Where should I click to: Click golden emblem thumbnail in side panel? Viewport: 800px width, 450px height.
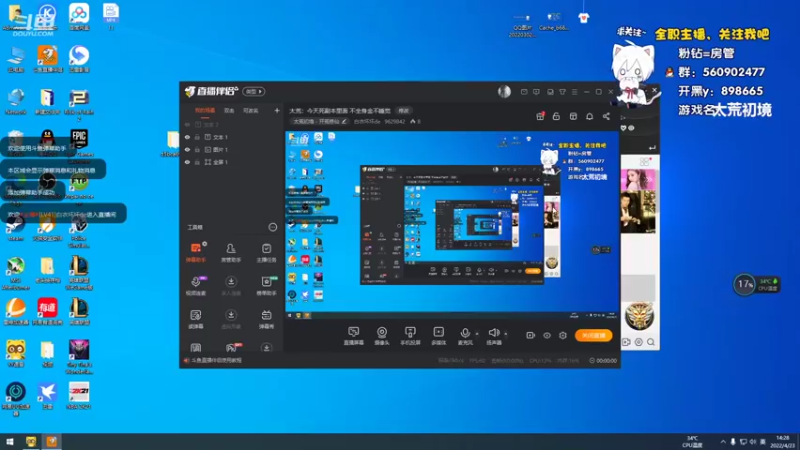[639, 316]
